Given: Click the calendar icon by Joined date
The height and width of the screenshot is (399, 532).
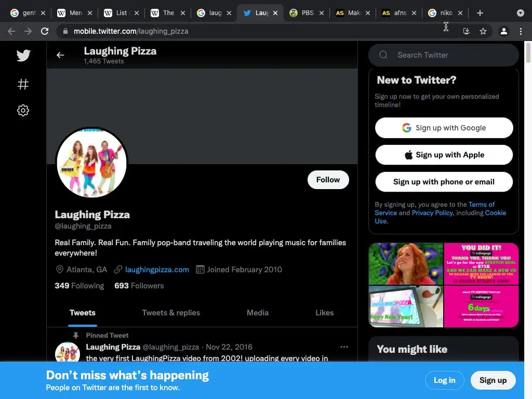Looking at the screenshot, I should point(200,270).
